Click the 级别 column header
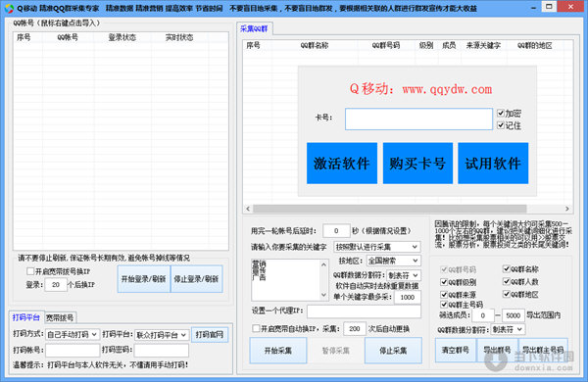 click(x=426, y=45)
